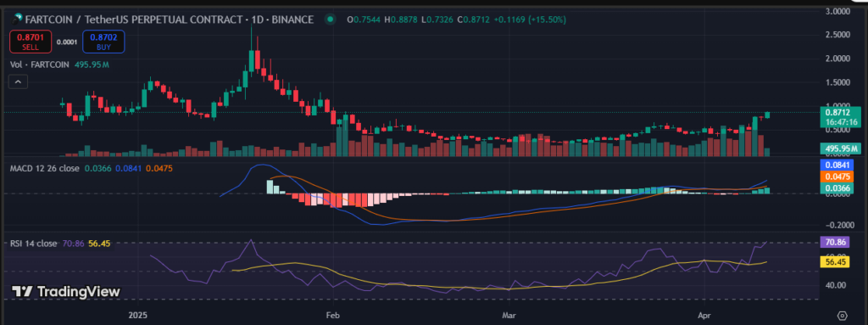Collapse the indicator legend with the chevron
This screenshot has height=325, width=868.
19,82
